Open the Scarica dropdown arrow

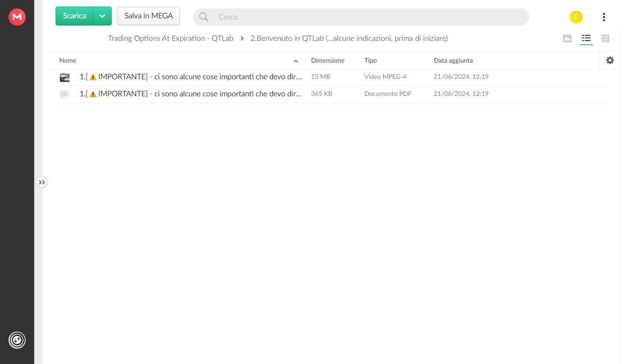click(102, 16)
